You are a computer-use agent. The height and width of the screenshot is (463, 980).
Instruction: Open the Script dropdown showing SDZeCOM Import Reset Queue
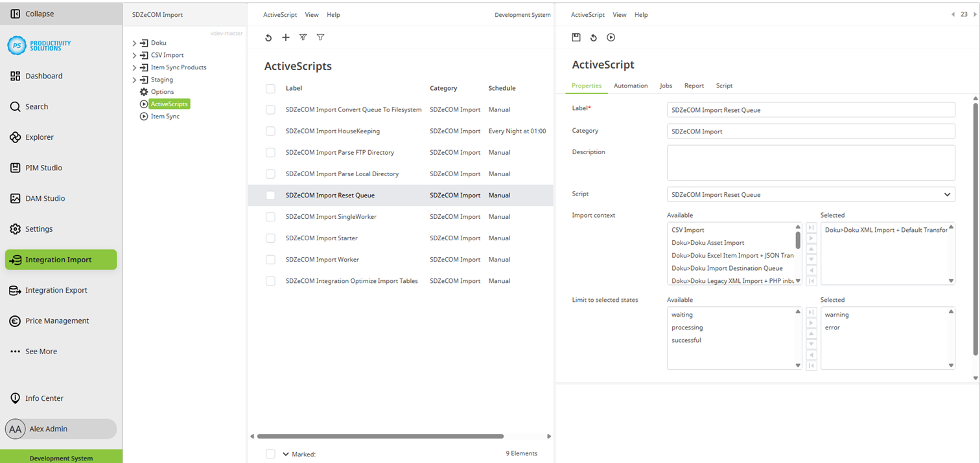click(810, 194)
